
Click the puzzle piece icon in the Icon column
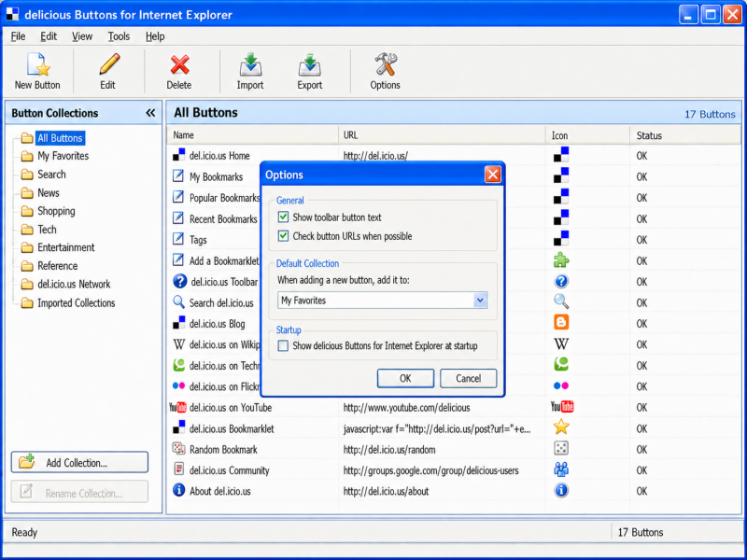pos(561,260)
